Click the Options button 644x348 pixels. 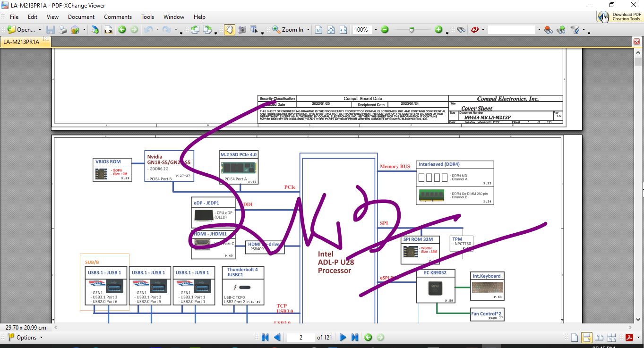pyautogui.click(x=22, y=338)
